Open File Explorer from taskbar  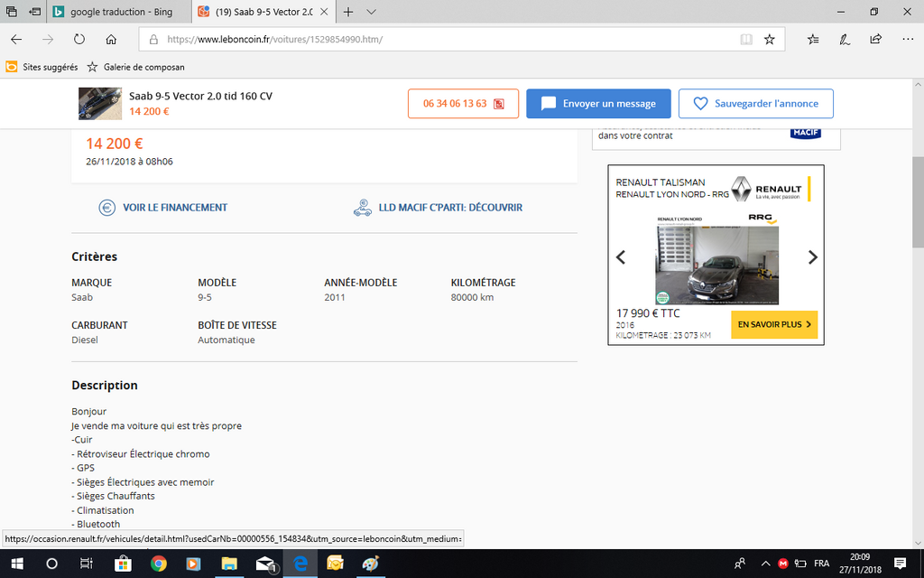pos(229,564)
